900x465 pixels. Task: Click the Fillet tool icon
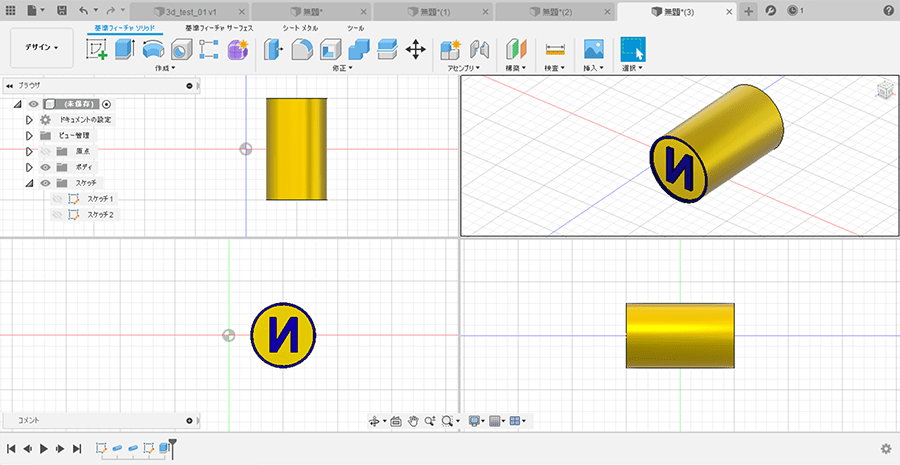(x=301, y=49)
